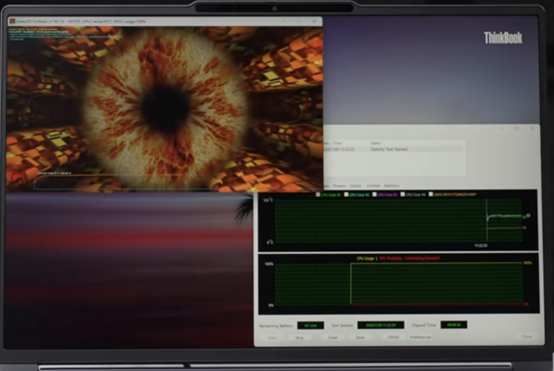Click the Save button
Screen dimensions: 554x371
click(360, 337)
